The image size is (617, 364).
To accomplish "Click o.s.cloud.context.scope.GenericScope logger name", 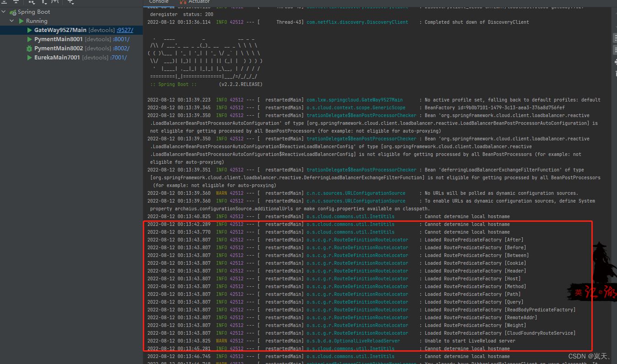I will (356, 107).
